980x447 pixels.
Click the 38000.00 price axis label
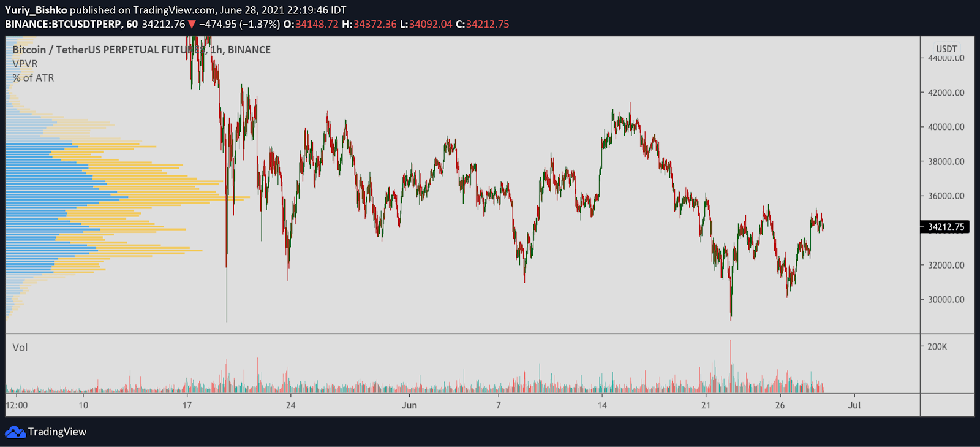946,162
